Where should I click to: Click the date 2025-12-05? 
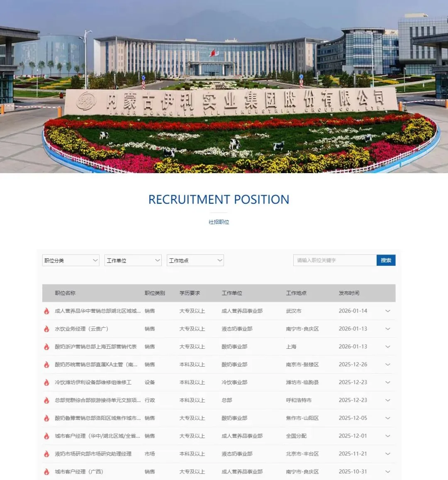tap(353, 418)
